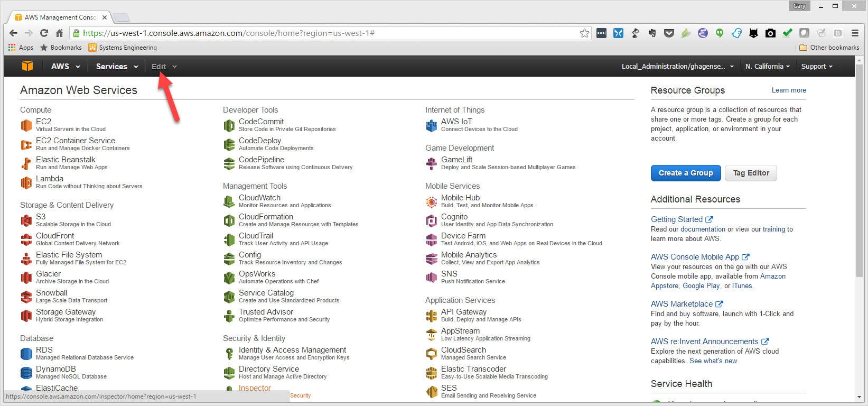
Task: Click the OpsWorks icon
Action: [229, 278]
